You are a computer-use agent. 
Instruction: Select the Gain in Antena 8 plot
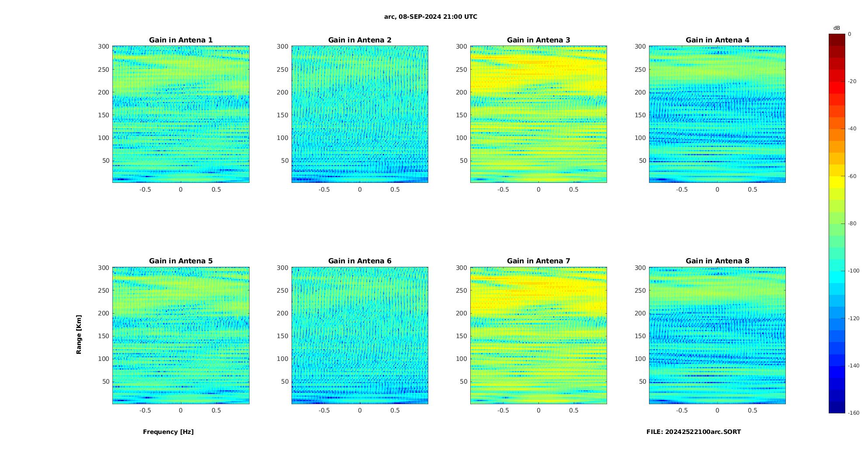coord(717,336)
